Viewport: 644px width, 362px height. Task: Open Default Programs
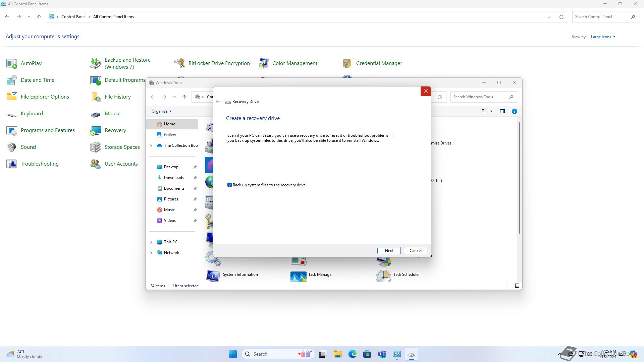[x=125, y=80]
